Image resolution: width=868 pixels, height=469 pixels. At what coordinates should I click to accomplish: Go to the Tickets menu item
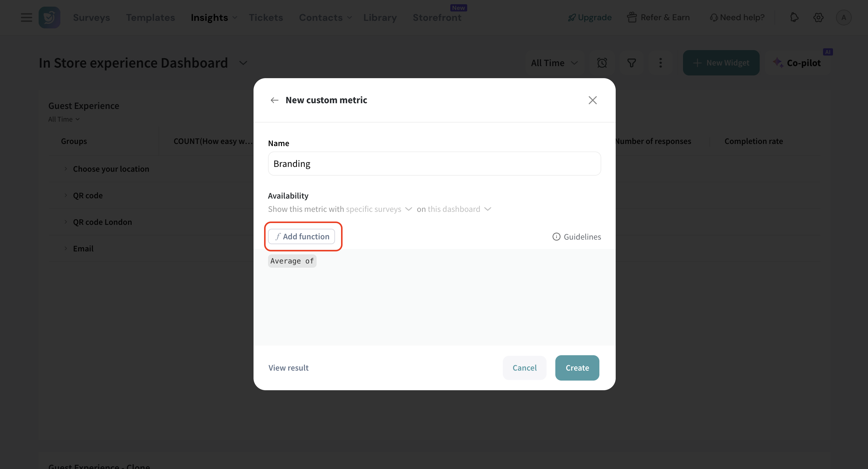coord(266,18)
